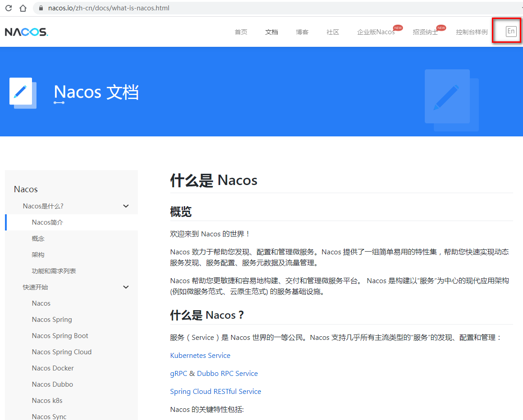Open the 招贤纳士 navigation item
Viewport: 523px width, 420px height.
click(425, 32)
